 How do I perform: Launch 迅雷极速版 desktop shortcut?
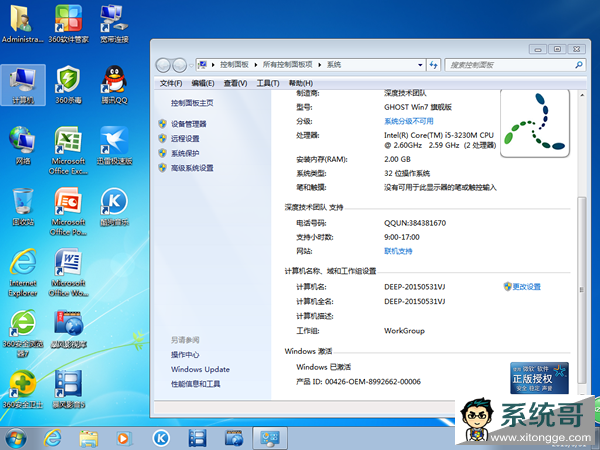pyautogui.click(x=114, y=146)
